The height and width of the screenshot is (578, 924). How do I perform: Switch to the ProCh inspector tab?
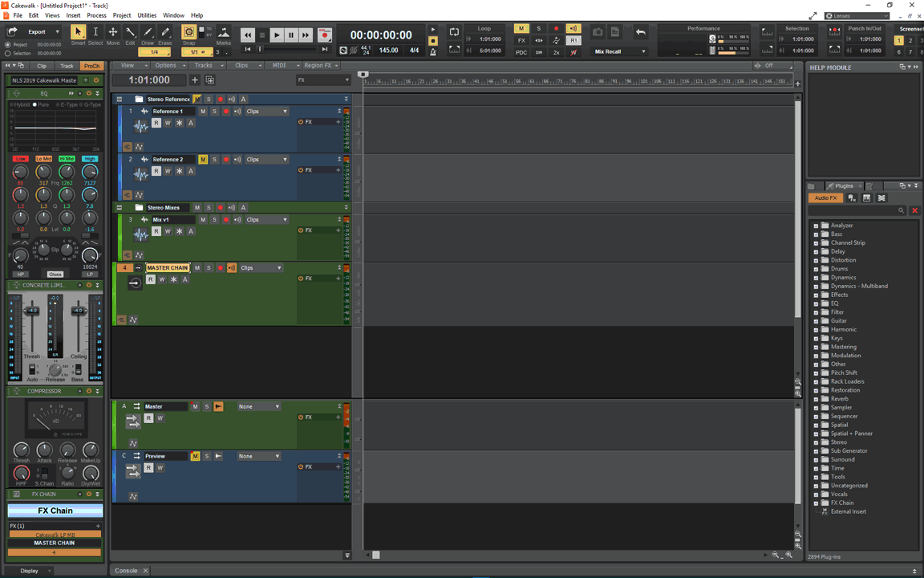click(x=91, y=66)
